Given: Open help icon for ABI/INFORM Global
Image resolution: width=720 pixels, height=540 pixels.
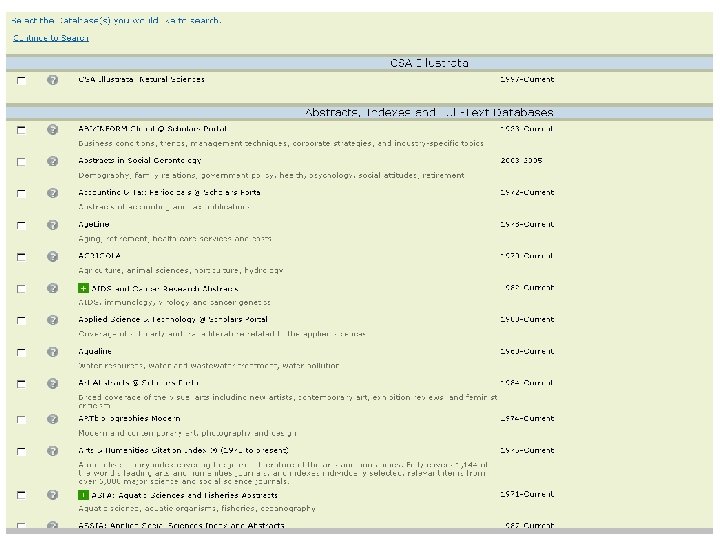Looking at the screenshot, I should 52,129.
